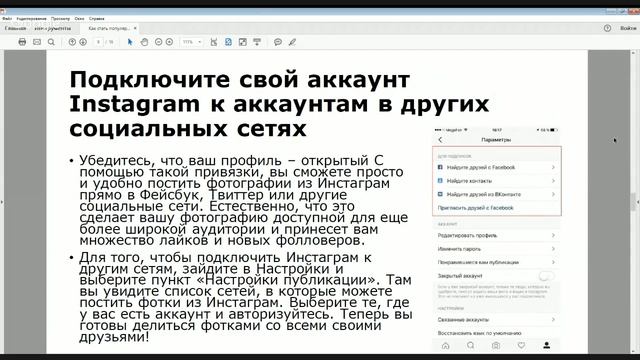640x360 pixels.
Task: Select the arrow selection tool
Action: (x=130, y=42)
